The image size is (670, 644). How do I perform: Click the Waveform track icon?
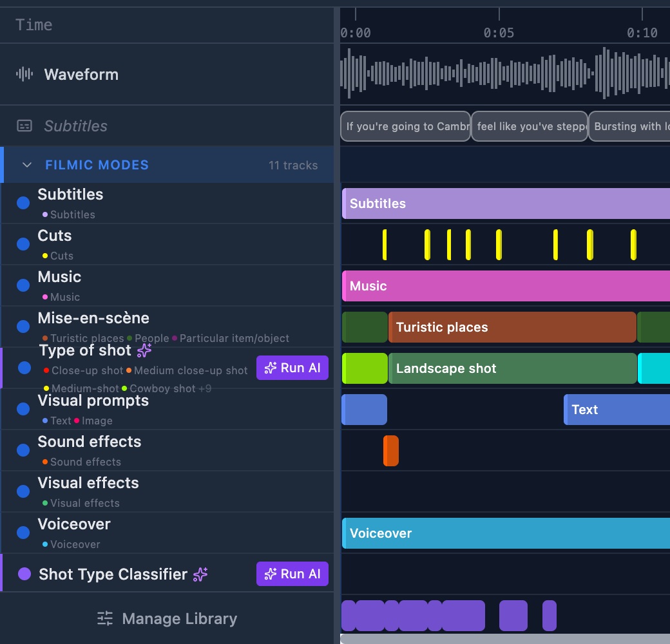24,74
